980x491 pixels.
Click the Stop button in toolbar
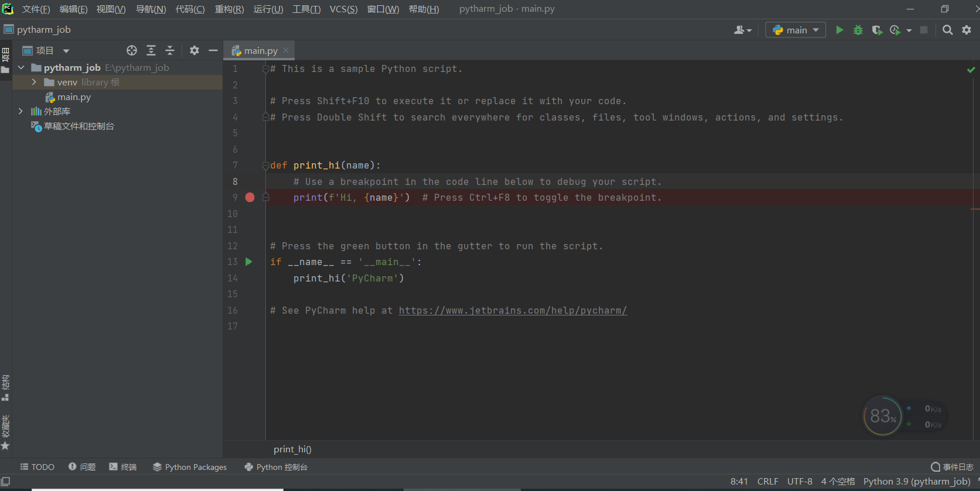point(924,30)
